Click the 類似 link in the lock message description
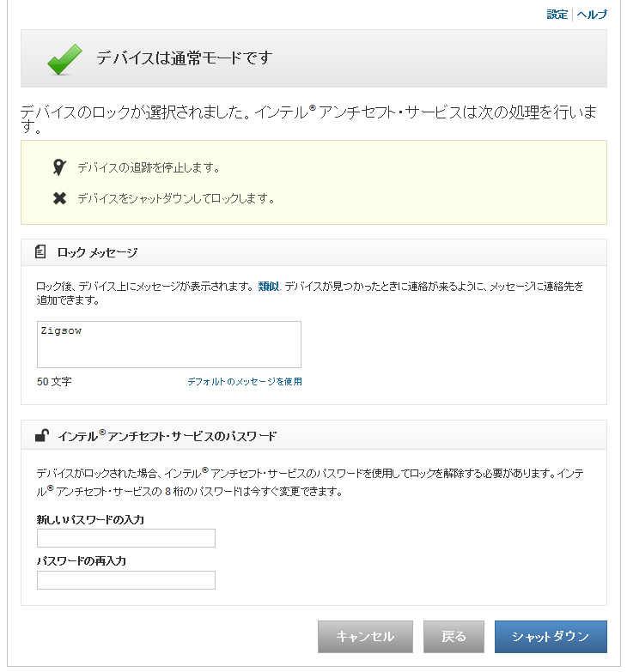The image size is (627, 672). 269,286
